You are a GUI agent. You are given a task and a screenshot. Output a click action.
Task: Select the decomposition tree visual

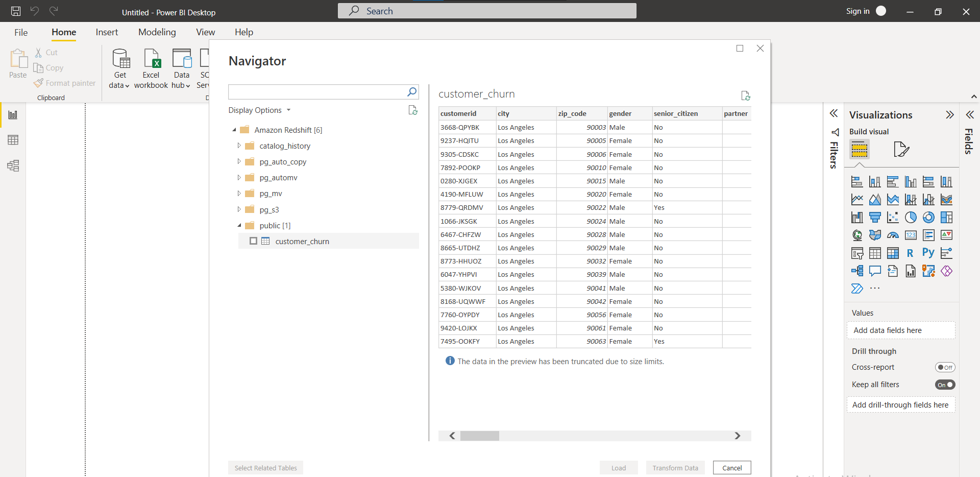857,271
